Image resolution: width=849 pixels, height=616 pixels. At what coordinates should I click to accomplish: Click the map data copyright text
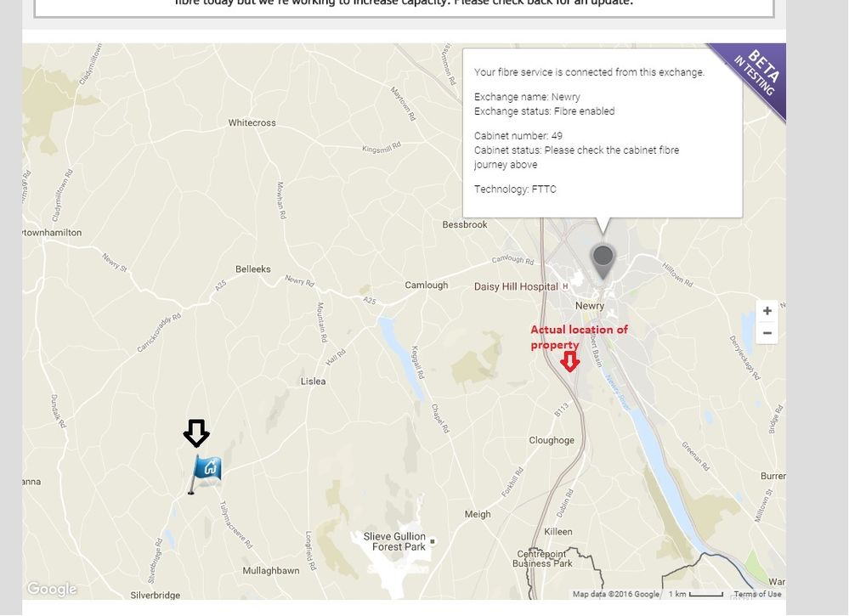616,594
